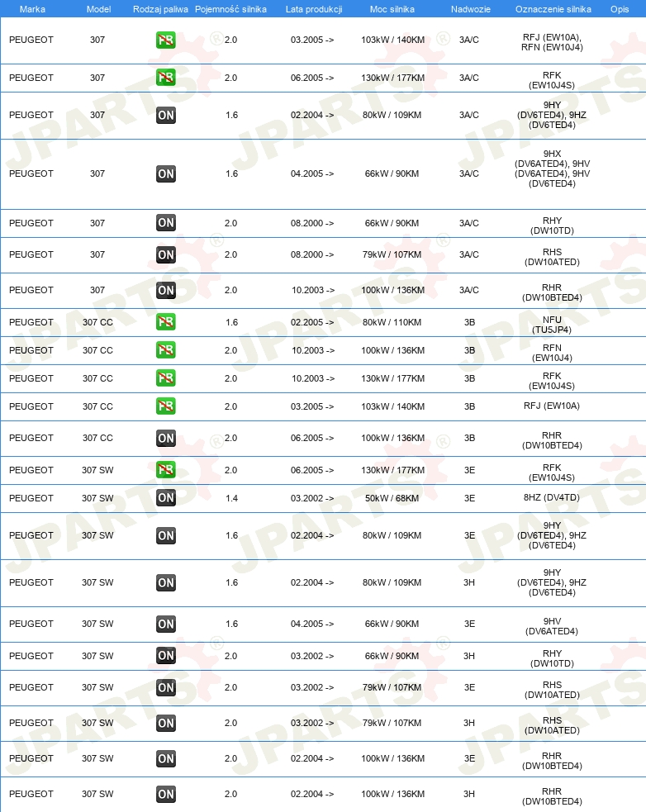
Task: Click petrol icon in 307 CC 177KM row
Action: 166,378
